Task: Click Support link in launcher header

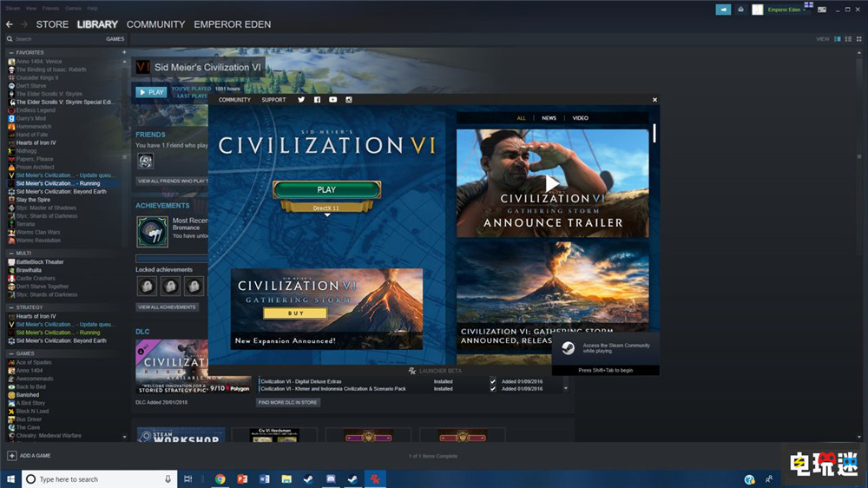Action: [273, 100]
